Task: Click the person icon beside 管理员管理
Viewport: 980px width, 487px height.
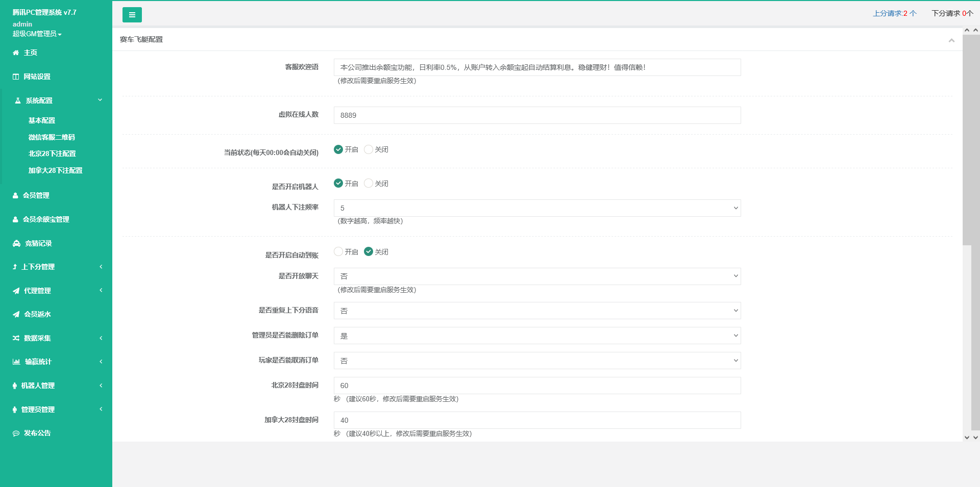Action: [15, 409]
